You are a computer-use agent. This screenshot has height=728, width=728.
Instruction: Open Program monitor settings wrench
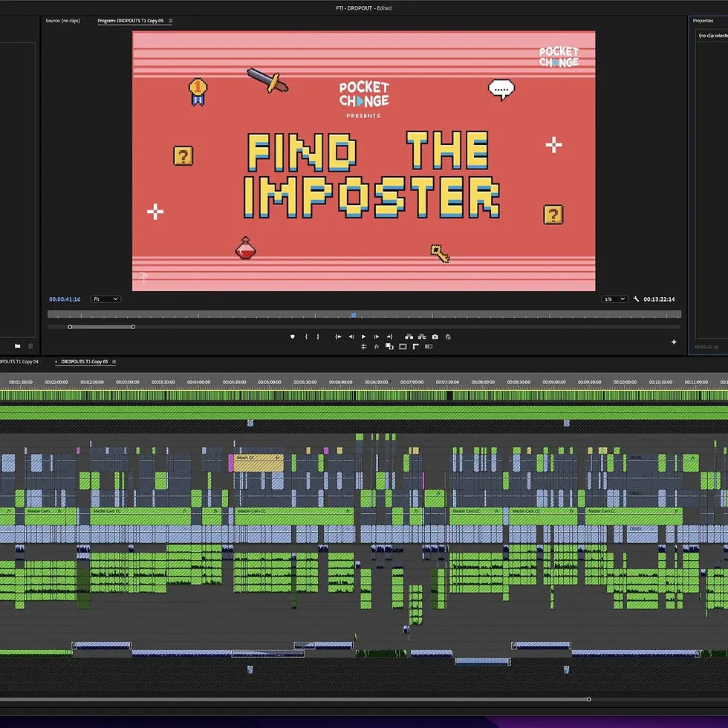point(636,299)
